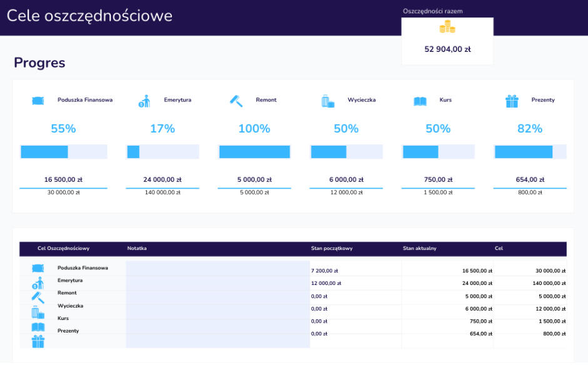Select the Stan aktualny column header

point(420,249)
